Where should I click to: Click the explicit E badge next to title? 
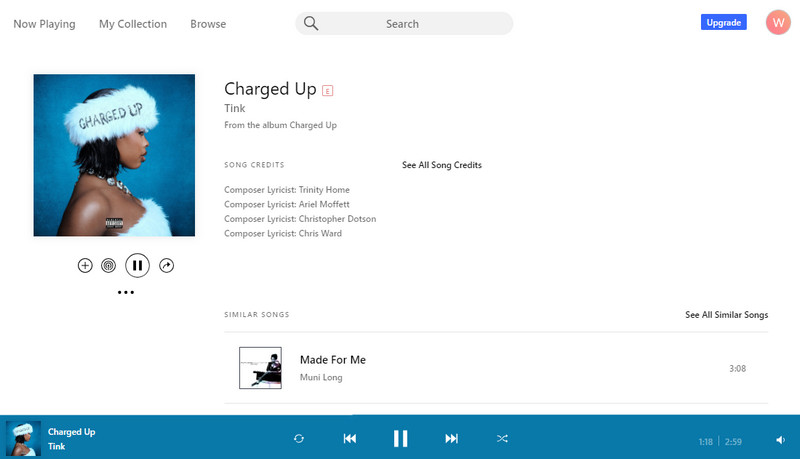[328, 91]
